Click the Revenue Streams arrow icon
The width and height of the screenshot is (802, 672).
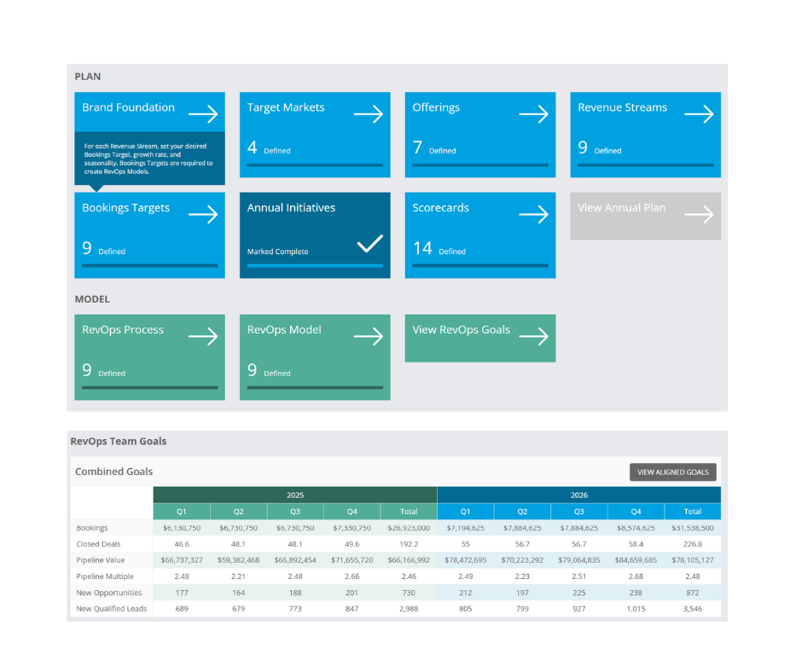[698, 114]
